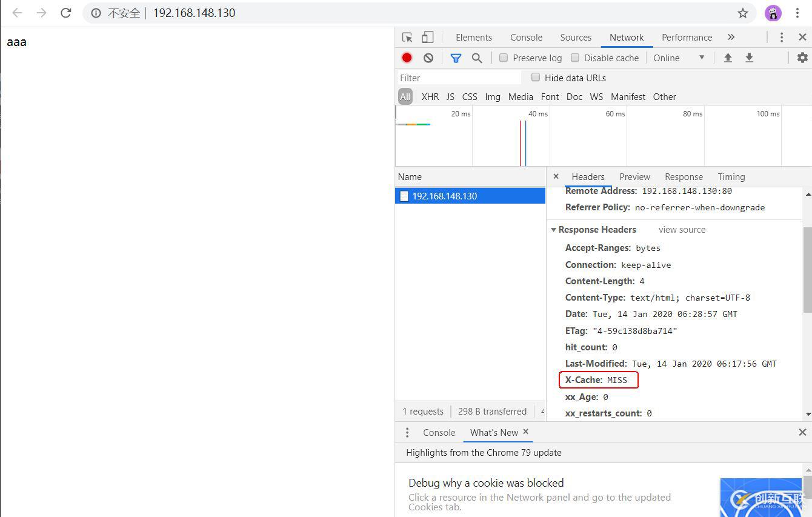Click the address bar URL 192.168.148.130
Image resolution: width=812 pixels, height=517 pixels.
tap(194, 13)
